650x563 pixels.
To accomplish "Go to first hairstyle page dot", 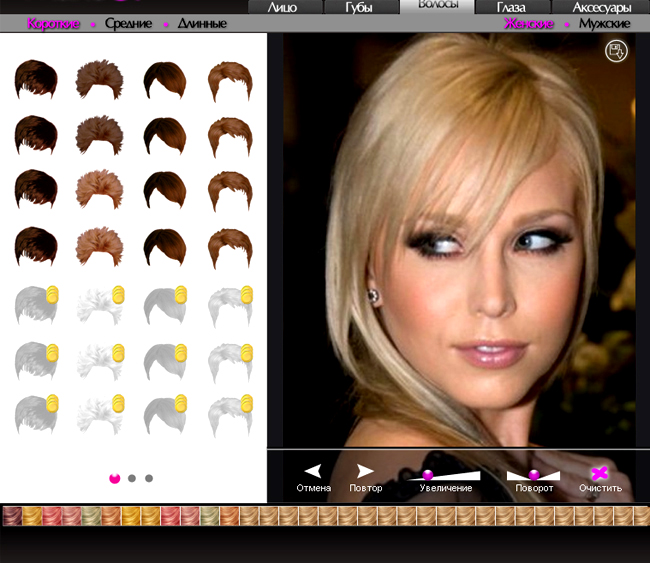I will coord(115,478).
